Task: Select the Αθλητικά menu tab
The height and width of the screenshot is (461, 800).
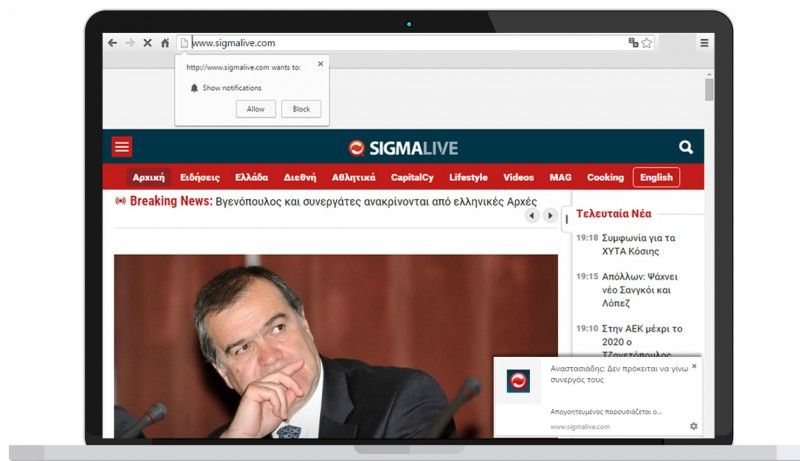Action: coord(354,177)
